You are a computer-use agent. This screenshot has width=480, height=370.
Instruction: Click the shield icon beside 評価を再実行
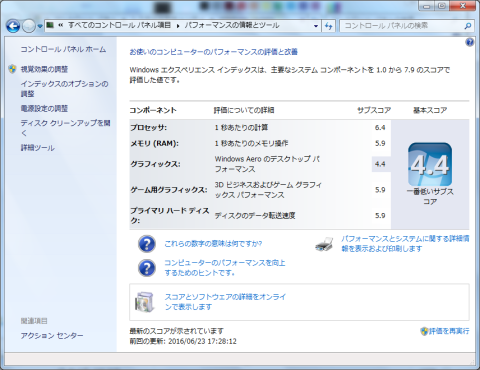click(424, 331)
